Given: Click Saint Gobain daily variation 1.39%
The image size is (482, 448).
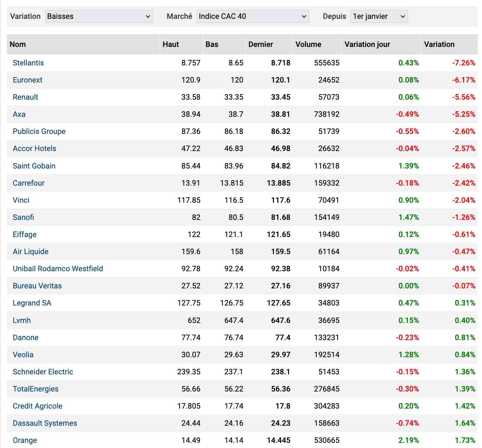Looking at the screenshot, I should pyautogui.click(x=409, y=166).
